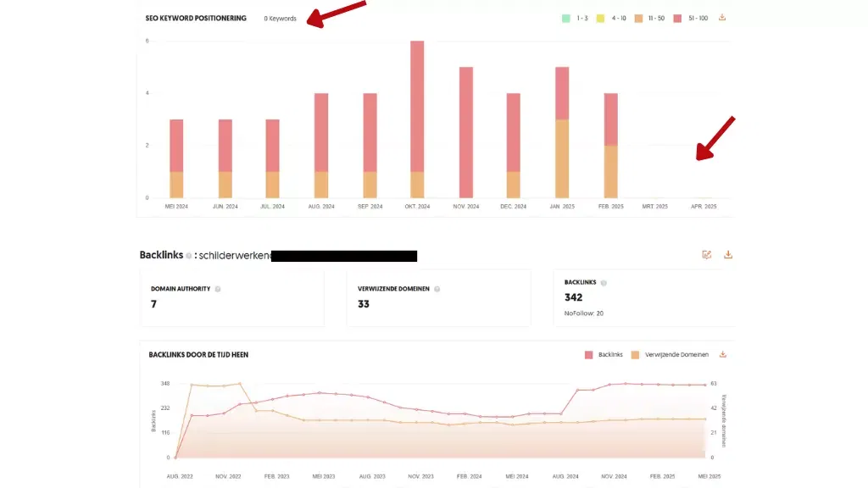Click the download icon on the SEO keyword chart
The width and height of the screenshot is (868, 488).
pos(722,17)
